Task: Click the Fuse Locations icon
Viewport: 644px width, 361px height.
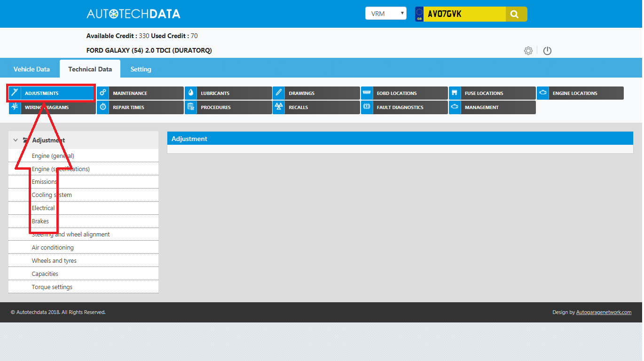Action: click(x=455, y=93)
